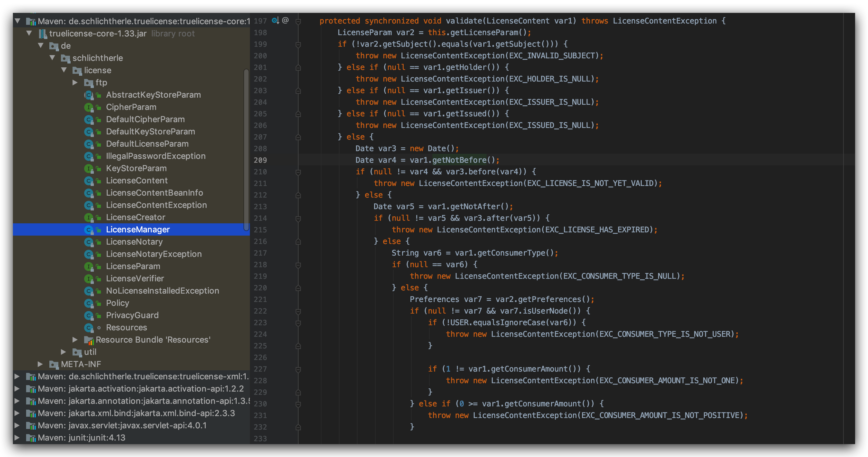Screen dimensions: 868x457
Task: Click LicenseNotary class icon
Action: pyautogui.click(x=89, y=242)
